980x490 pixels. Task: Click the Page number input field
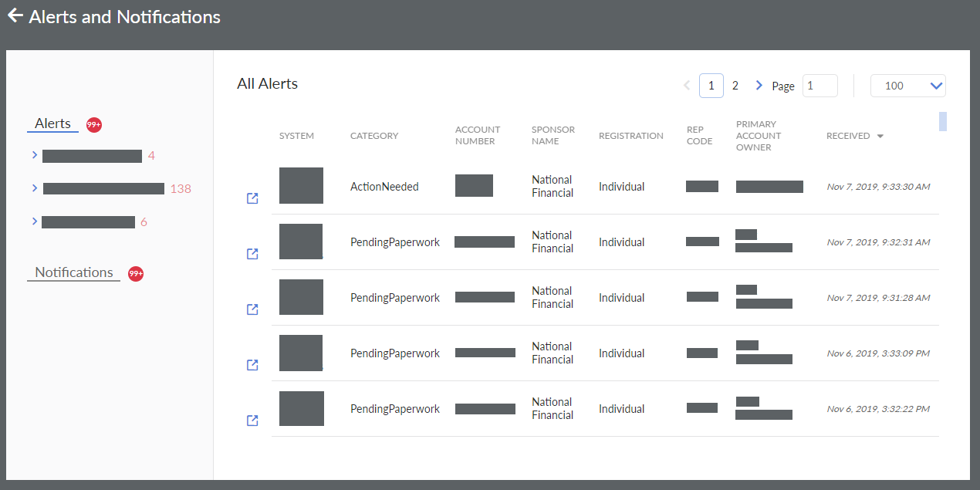(819, 86)
